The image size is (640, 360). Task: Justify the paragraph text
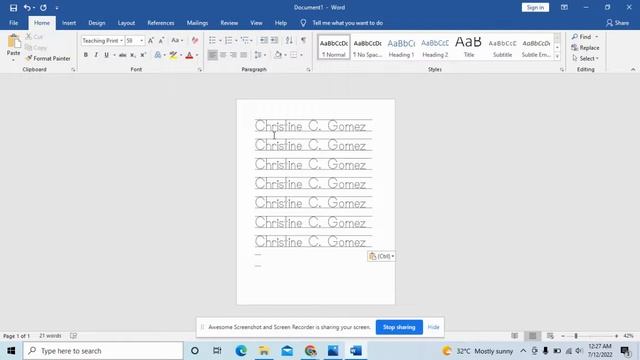tap(244, 55)
